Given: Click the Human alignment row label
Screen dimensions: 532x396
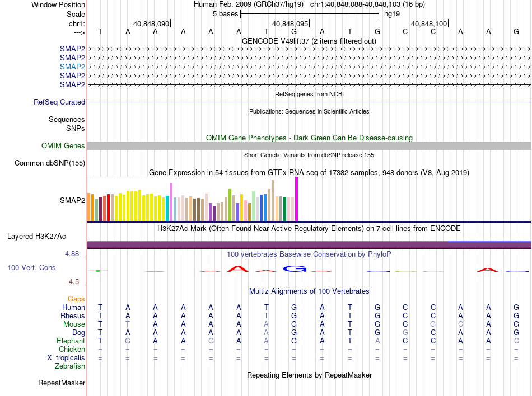Looking at the screenshot, I should [73, 307].
